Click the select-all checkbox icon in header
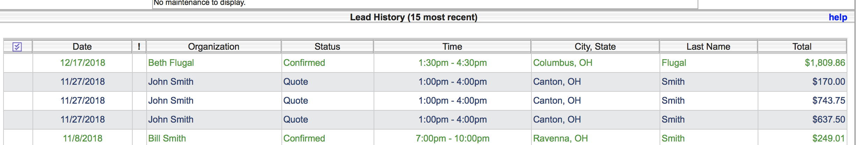 point(17,47)
